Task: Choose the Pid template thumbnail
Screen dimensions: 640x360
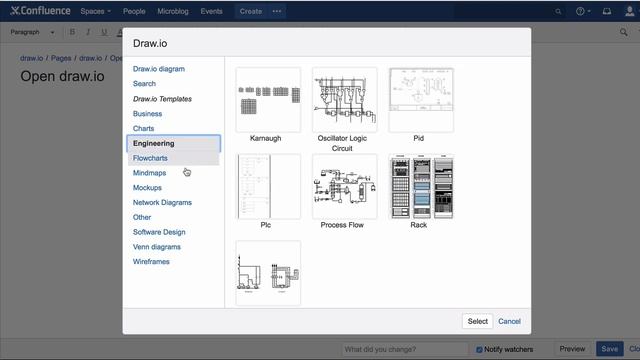Action: tap(421, 100)
